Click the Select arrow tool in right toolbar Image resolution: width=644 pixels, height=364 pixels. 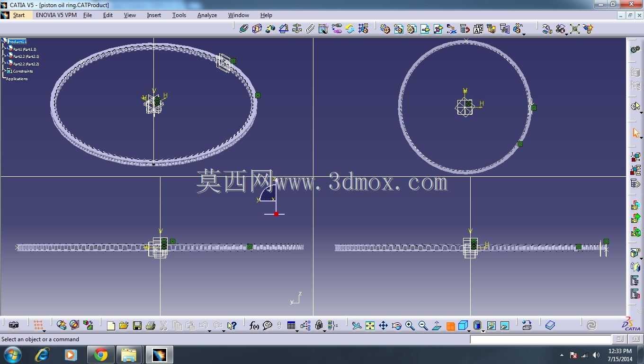635,133
